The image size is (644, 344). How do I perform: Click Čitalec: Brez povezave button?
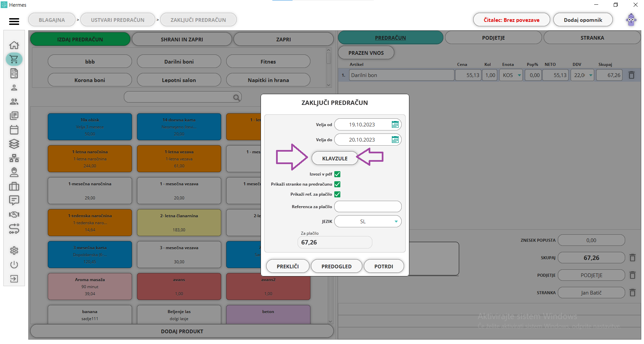[511, 20]
